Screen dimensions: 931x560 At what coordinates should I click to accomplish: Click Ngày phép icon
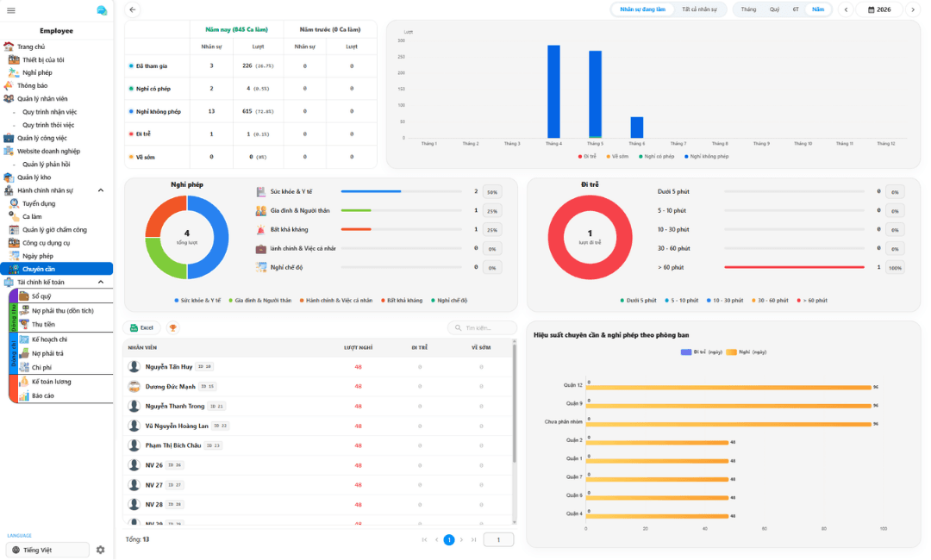coord(14,256)
